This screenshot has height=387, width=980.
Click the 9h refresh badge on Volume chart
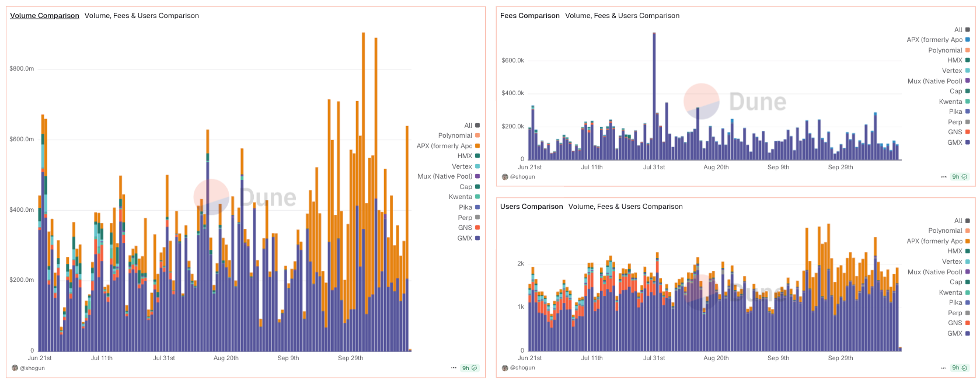pyautogui.click(x=469, y=368)
